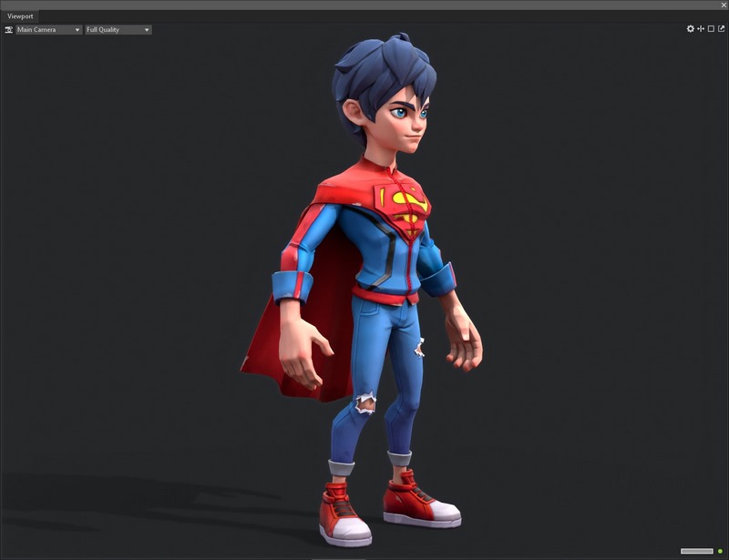This screenshot has height=560, width=729.
Task: Open viewport settings gear icon
Action: (x=690, y=29)
